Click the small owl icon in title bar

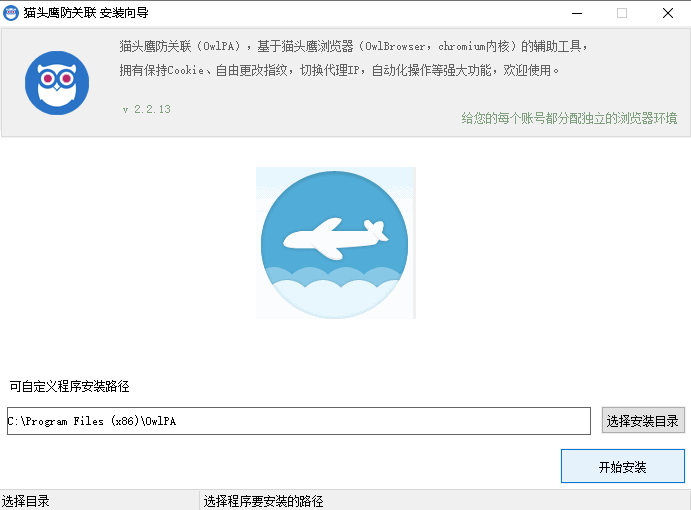(x=12, y=13)
